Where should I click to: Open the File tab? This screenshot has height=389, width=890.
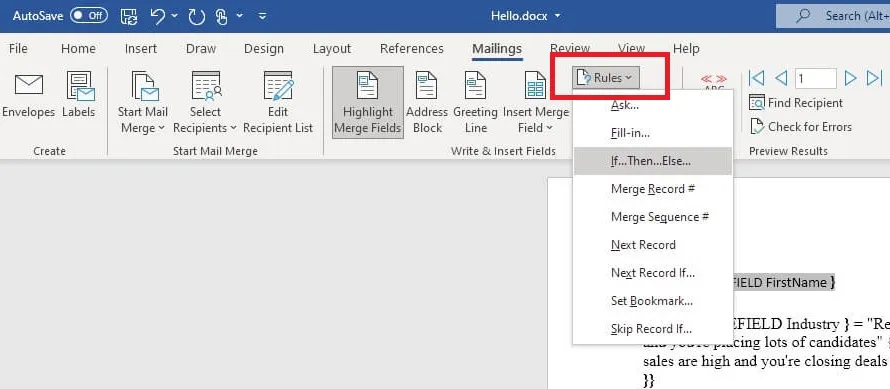click(x=18, y=49)
